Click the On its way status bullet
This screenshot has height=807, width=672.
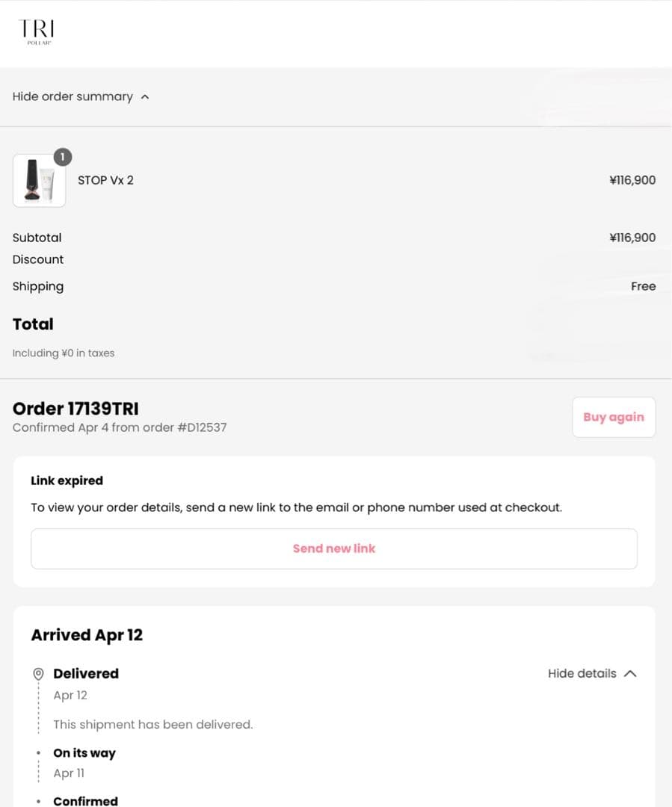(x=39, y=753)
